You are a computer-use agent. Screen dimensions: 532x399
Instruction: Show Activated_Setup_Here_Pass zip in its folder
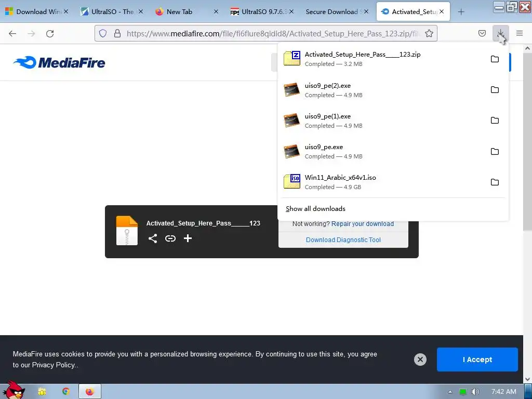click(x=495, y=59)
